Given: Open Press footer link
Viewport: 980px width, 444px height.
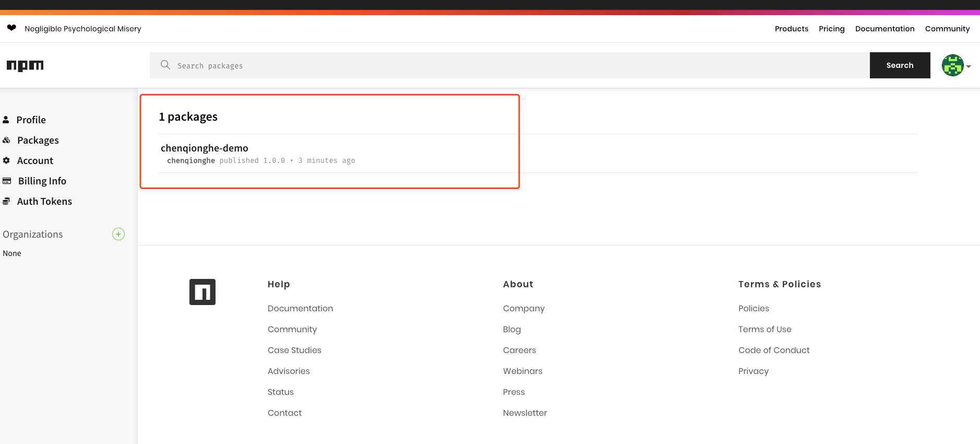Looking at the screenshot, I should coord(514,392).
